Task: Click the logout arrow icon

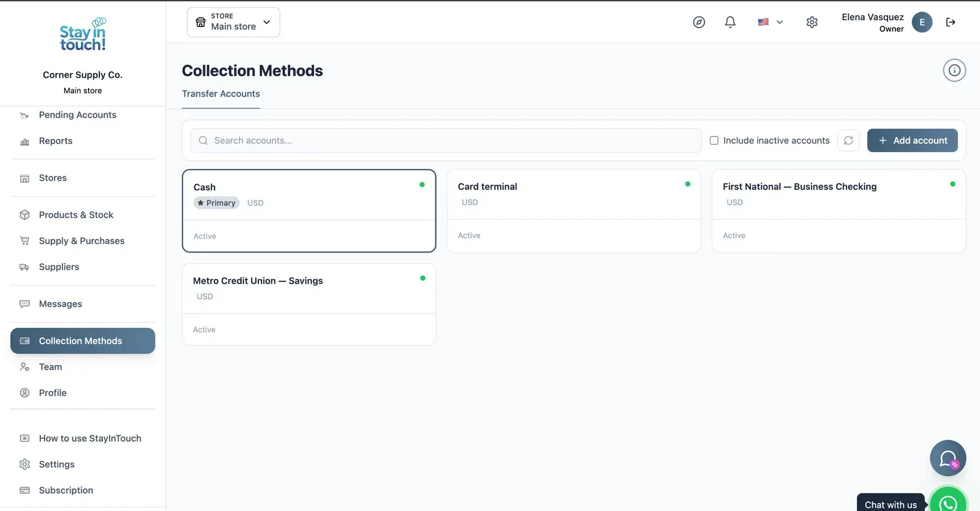Action: 951,22
